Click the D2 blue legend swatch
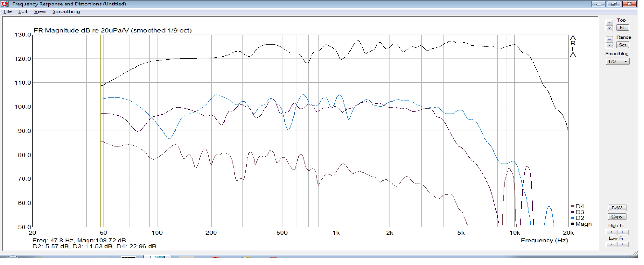644x265 pixels. pos(572,218)
